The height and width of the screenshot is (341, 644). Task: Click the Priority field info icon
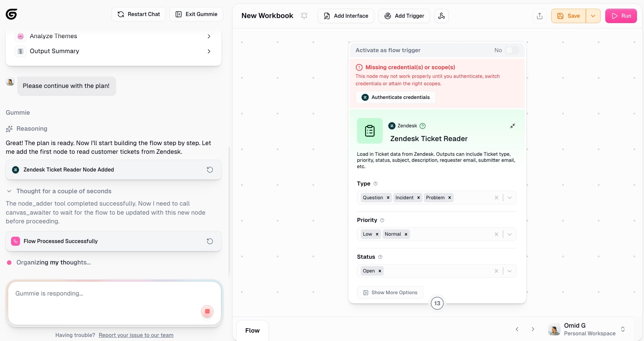pos(382,220)
